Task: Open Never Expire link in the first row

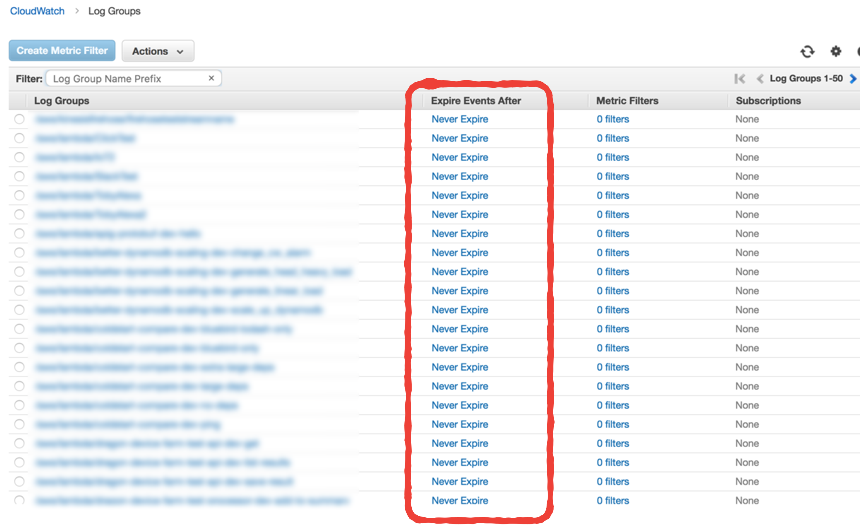Action: (460, 119)
